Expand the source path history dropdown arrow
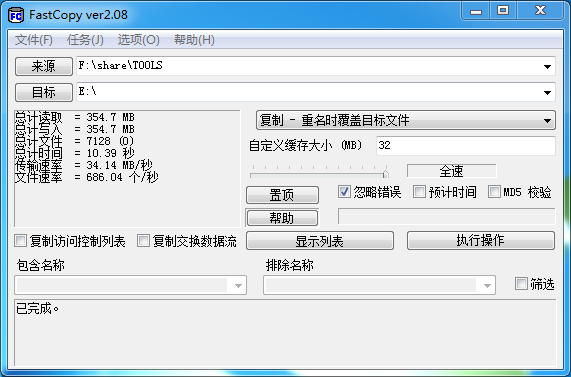Image resolution: width=571 pixels, height=377 pixels. click(x=547, y=66)
